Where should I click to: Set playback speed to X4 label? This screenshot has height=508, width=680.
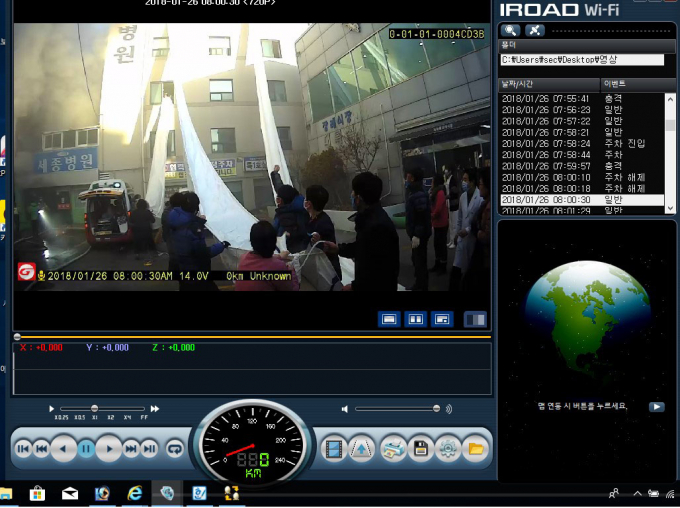pyautogui.click(x=127, y=418)
